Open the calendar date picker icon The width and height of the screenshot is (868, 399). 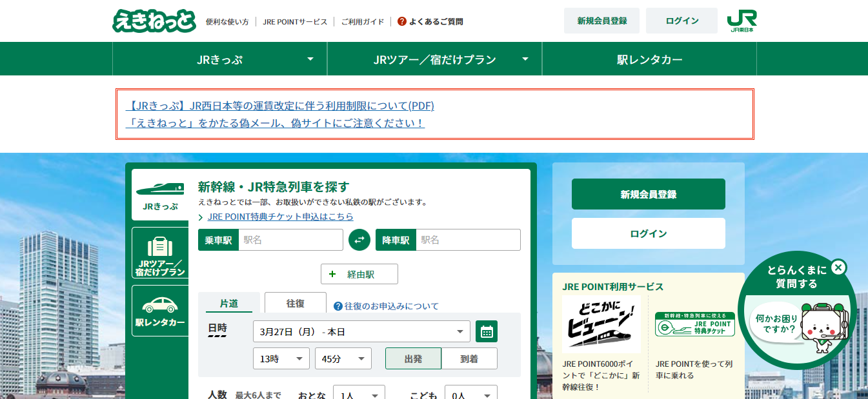pyautogui.click(x=487, y=331)
